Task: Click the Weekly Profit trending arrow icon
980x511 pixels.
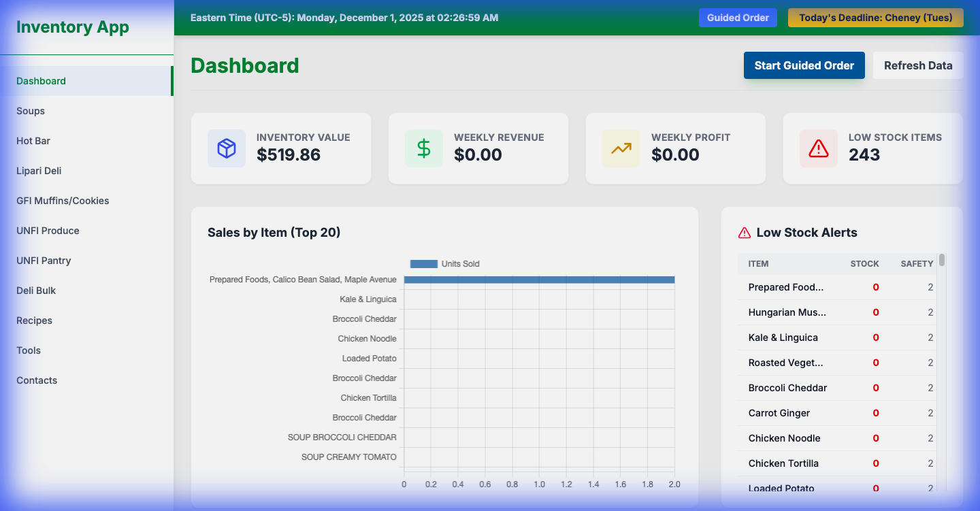Action: (621, 148)
